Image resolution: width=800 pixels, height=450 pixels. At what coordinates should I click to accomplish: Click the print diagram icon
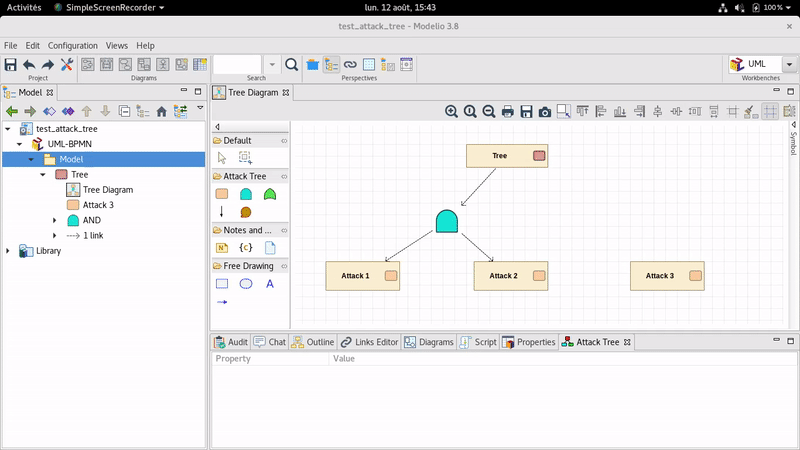pos(507,112)
